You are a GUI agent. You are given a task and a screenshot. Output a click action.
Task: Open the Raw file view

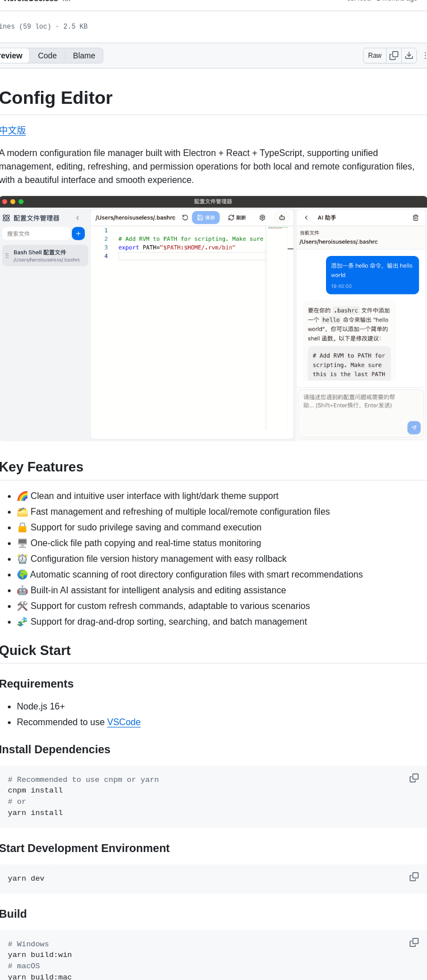[x=375, y=56]
